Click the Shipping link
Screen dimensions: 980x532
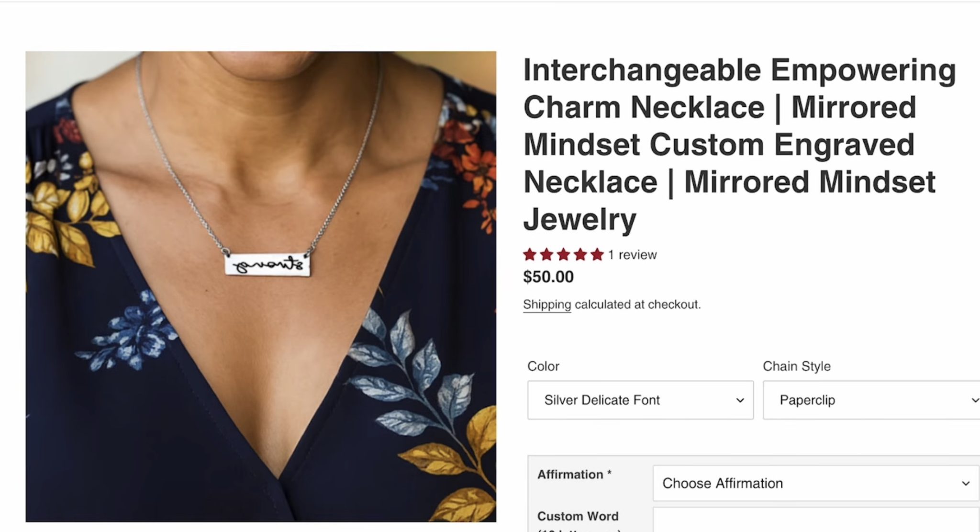[x=546, y=305]
